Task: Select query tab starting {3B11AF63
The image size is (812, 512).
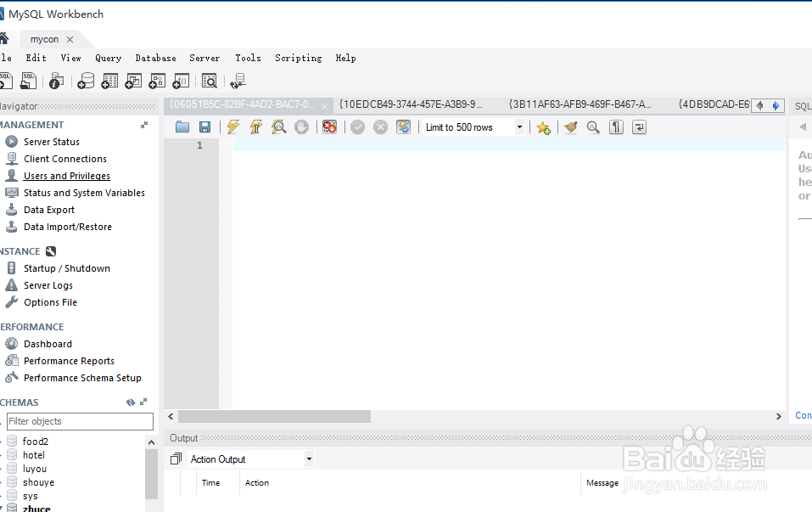Action: (580, 104)
